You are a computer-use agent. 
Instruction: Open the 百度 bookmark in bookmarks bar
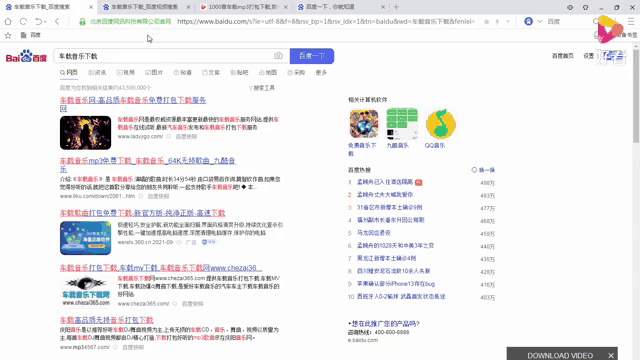point(31,35)
